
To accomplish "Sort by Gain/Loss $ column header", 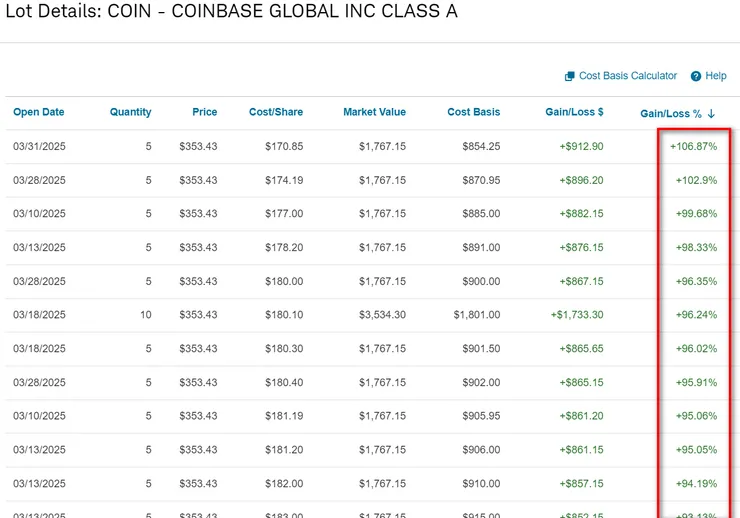I will pyautogui.click(x=575, y=112).
